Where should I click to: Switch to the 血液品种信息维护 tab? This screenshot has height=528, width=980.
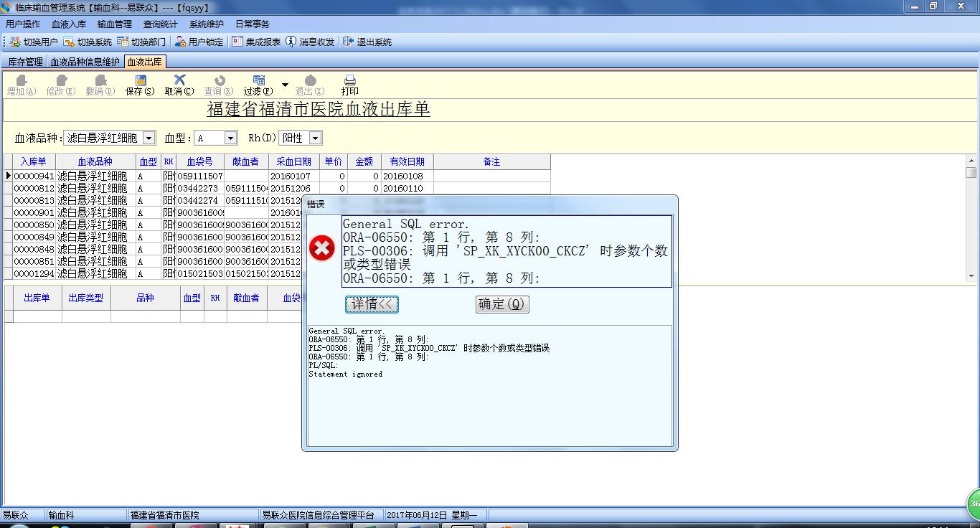pos(85,62)
